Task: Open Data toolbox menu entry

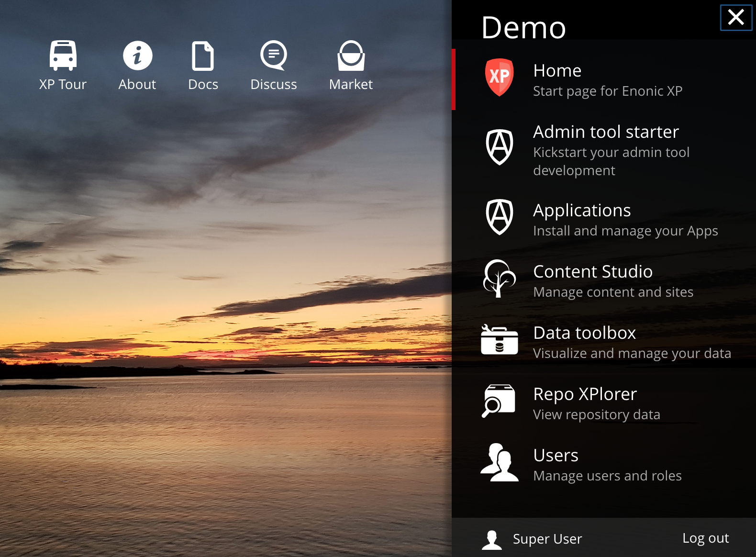Action: 604,342
